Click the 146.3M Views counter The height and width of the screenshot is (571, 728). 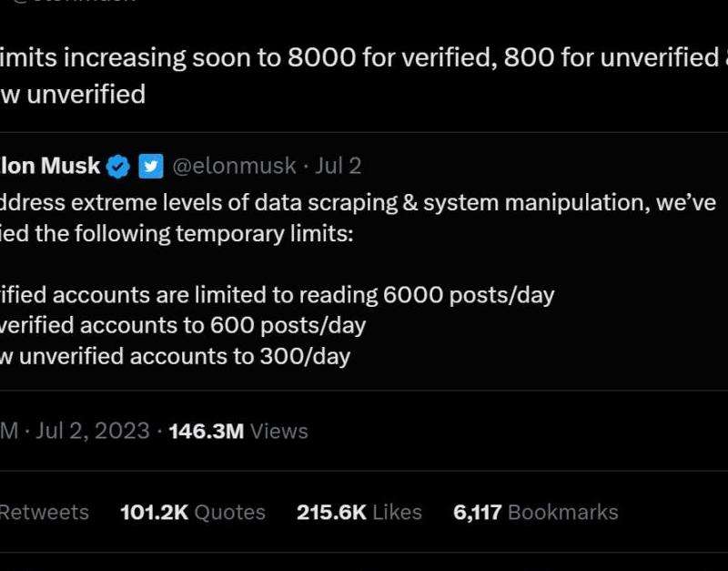(238, 431)
